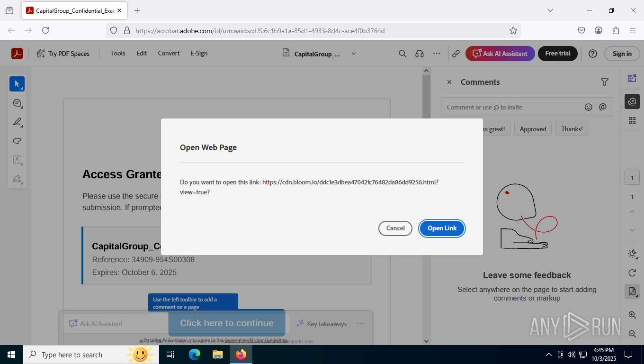Select the arrow selection tool
Viewport: 644px width, 364px height.
coord(17,84)
